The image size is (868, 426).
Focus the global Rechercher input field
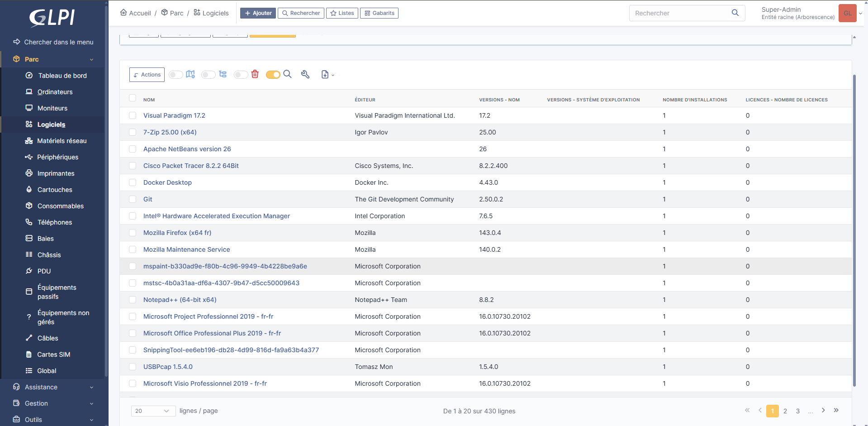click(x=680, y=13)
